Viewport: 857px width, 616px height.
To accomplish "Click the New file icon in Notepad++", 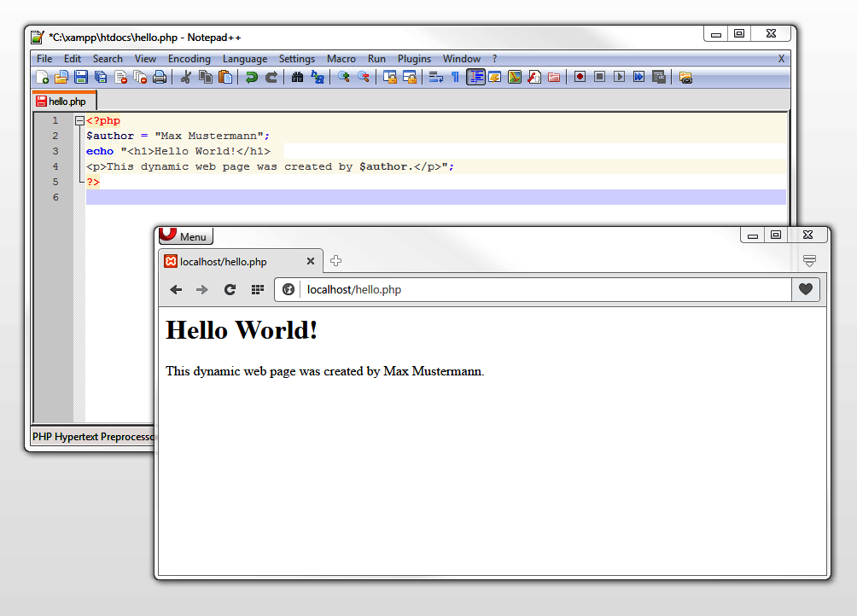I will (x=42, y=78).
